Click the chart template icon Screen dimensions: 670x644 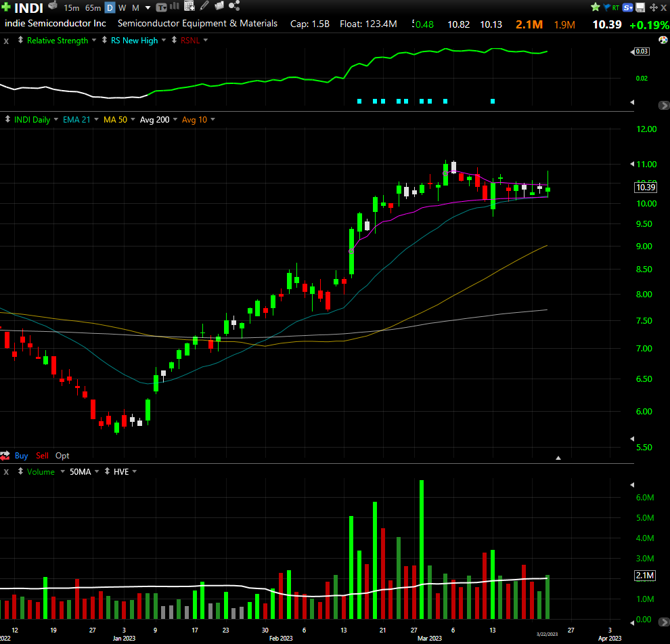[x=161, y=7]
